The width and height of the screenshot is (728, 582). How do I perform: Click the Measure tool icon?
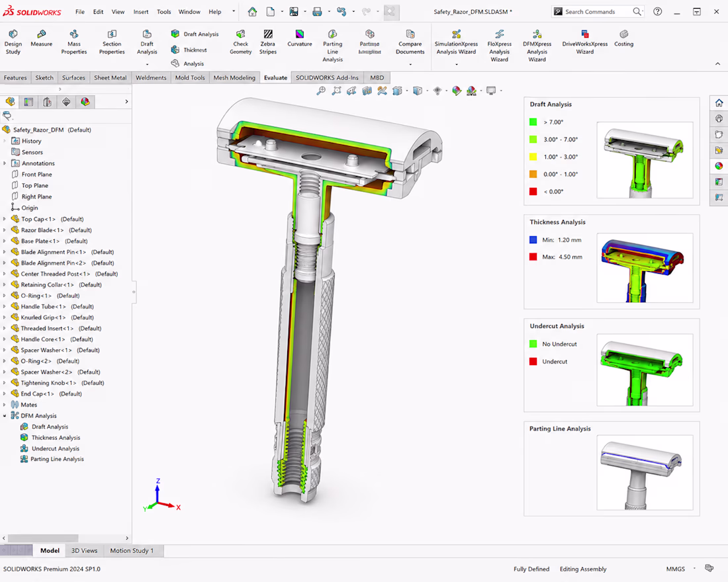pyautogui.click(x=41, y=38)
